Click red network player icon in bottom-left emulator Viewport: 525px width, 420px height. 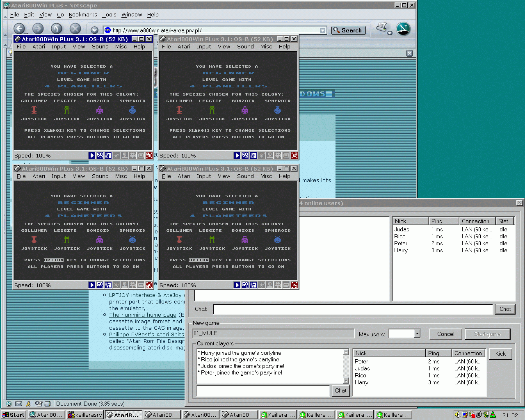pos(149,285)
